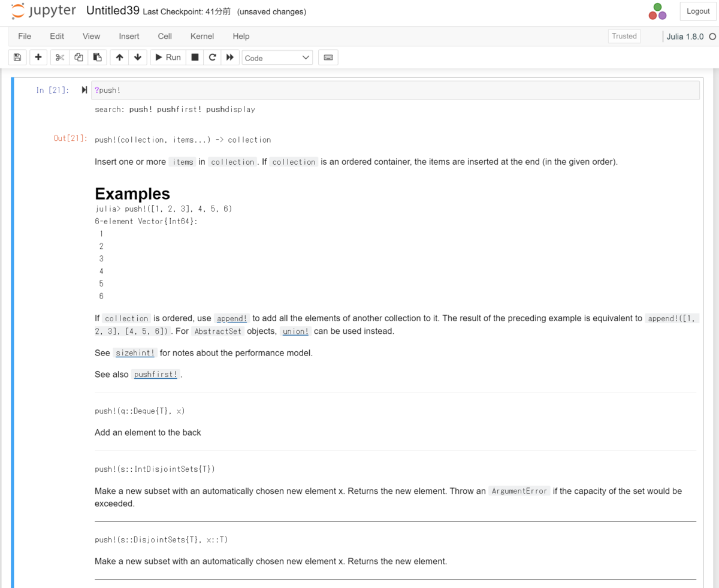Click the Jupyter logo
Screen dimensions: 719x588
[x=44, y=11]
